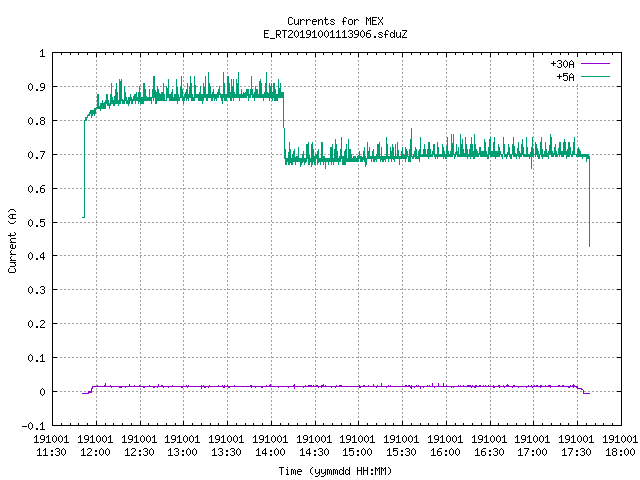Click the y-axis tick label 0.5
This screenshot has height=480, width=640.
(x=36, y=223)
